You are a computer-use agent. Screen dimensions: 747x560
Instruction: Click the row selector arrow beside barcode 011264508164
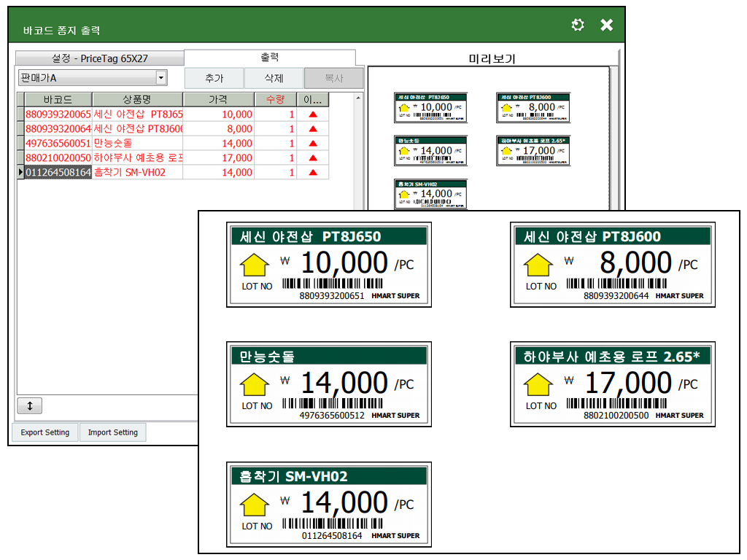tap(21, 173)
